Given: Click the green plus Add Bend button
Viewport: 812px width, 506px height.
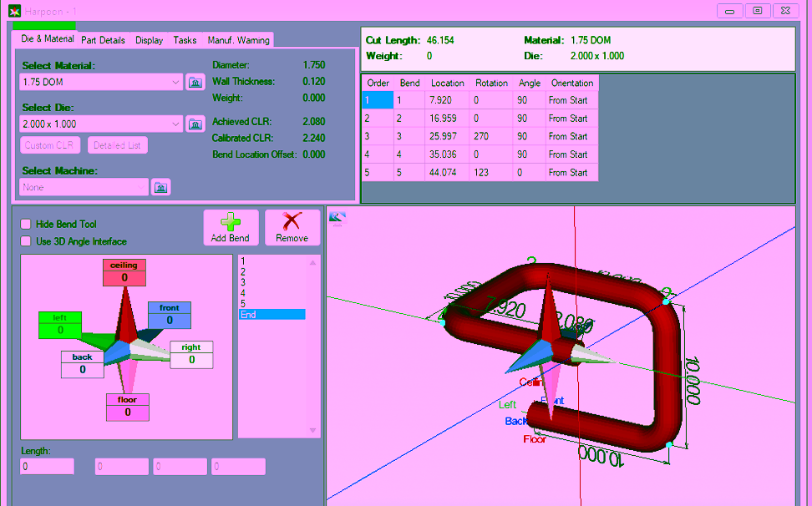Looking at the screenshot, I should click(x=231, y=228).
